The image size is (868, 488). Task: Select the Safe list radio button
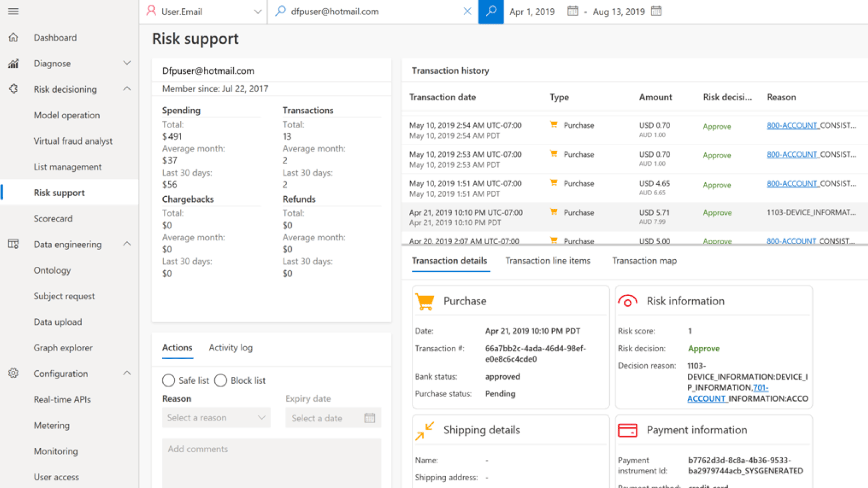click(x=169, y=380)
